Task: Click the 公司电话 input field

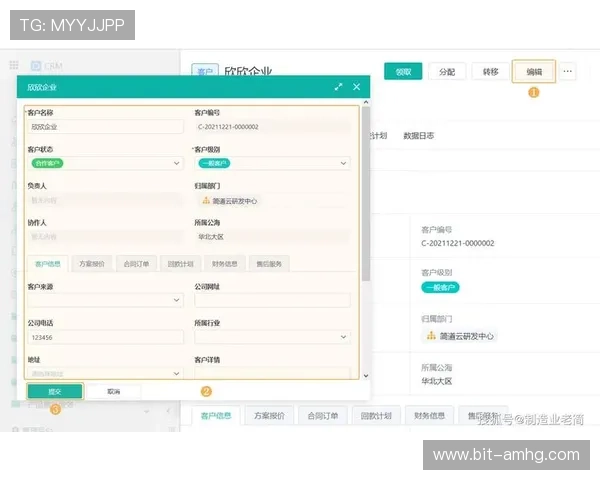Action: point(104,337)
